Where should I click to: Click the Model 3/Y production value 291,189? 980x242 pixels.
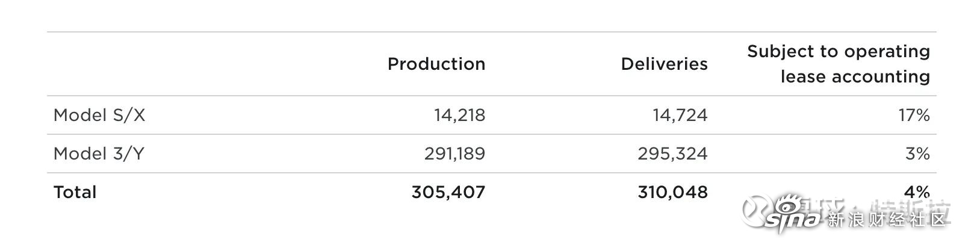pyautogui.click(x=455, y=154)
